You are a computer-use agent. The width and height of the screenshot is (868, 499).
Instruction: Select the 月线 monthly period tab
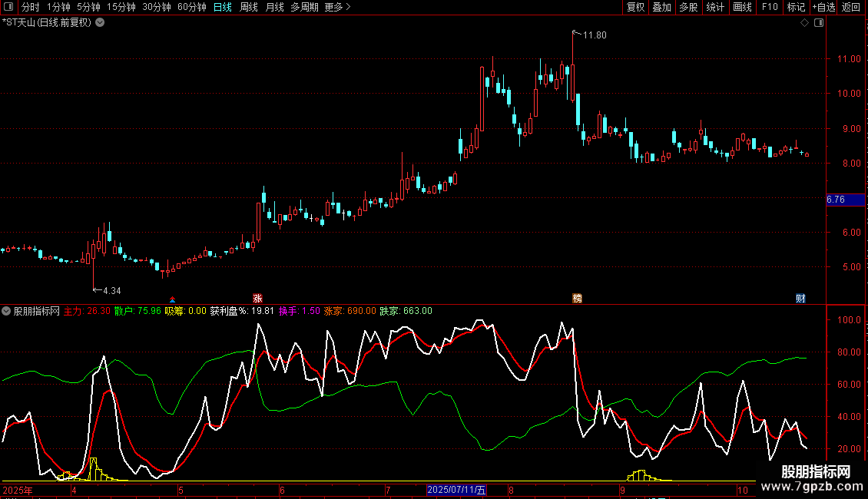click(274, 7)
